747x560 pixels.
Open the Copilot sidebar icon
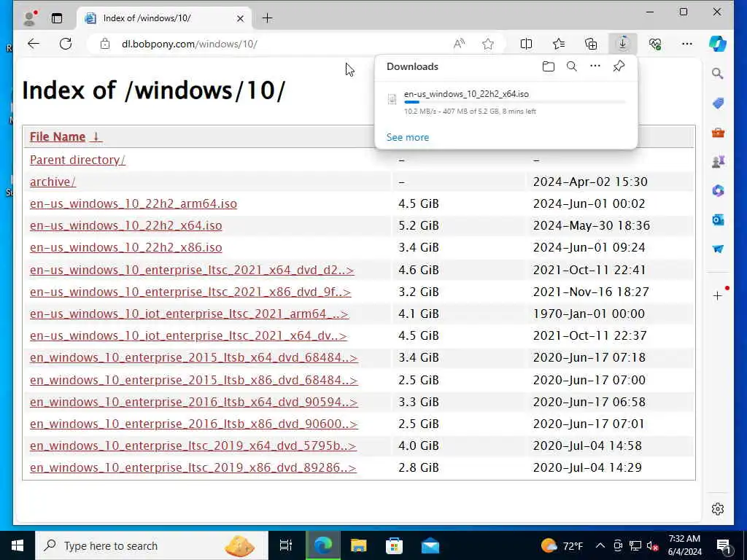[718, 44]
